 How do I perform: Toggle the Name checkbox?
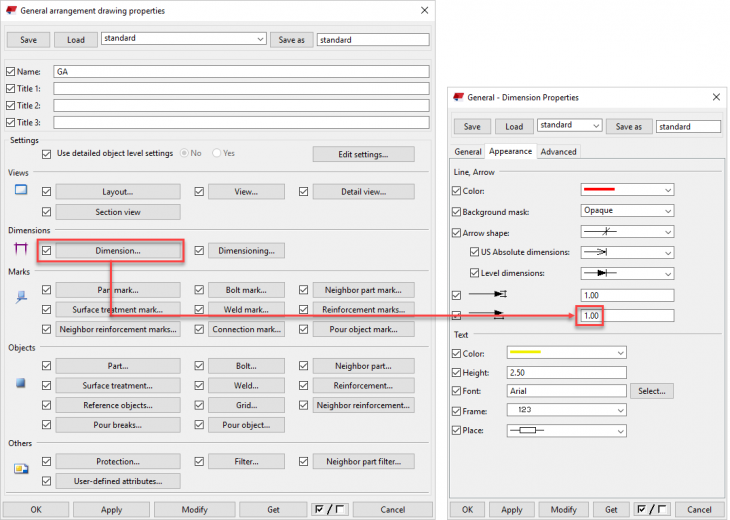coord(11,71)
